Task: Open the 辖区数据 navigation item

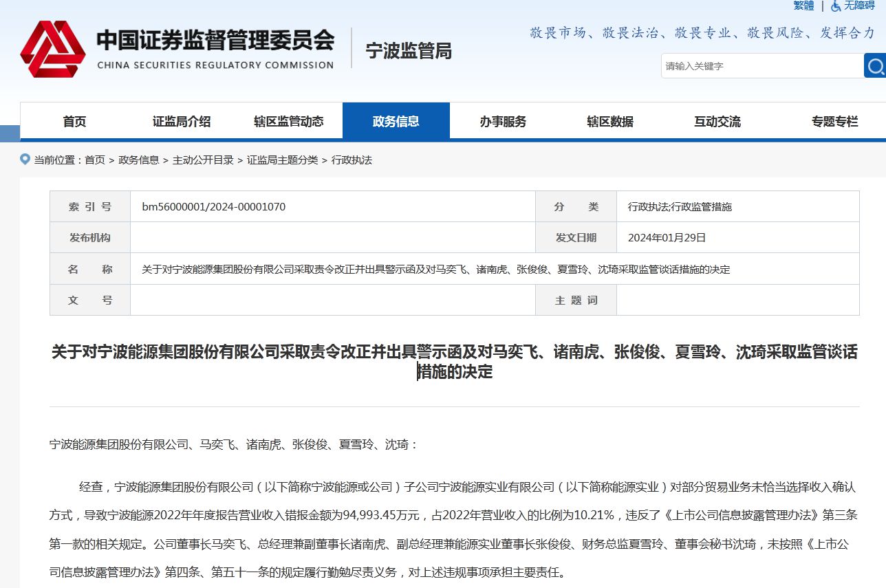Action: [x=610, y=122]
